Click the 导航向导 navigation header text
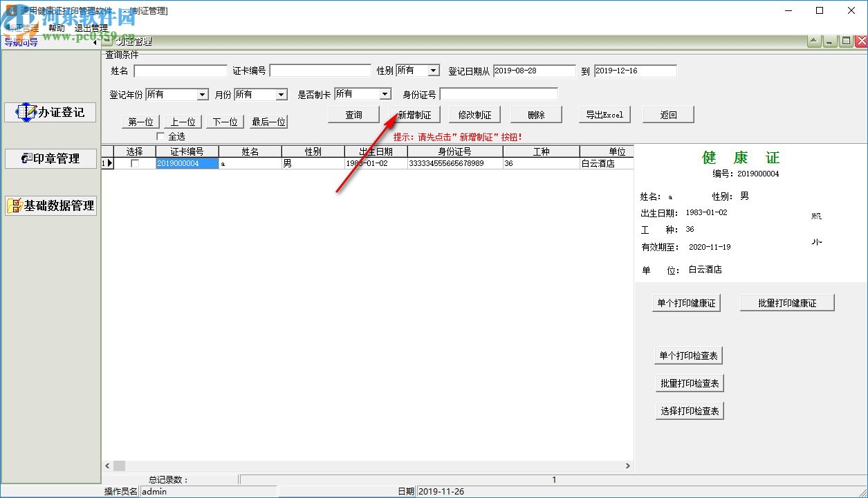Viewport: 868px width, 498px height. coord(21,41)
